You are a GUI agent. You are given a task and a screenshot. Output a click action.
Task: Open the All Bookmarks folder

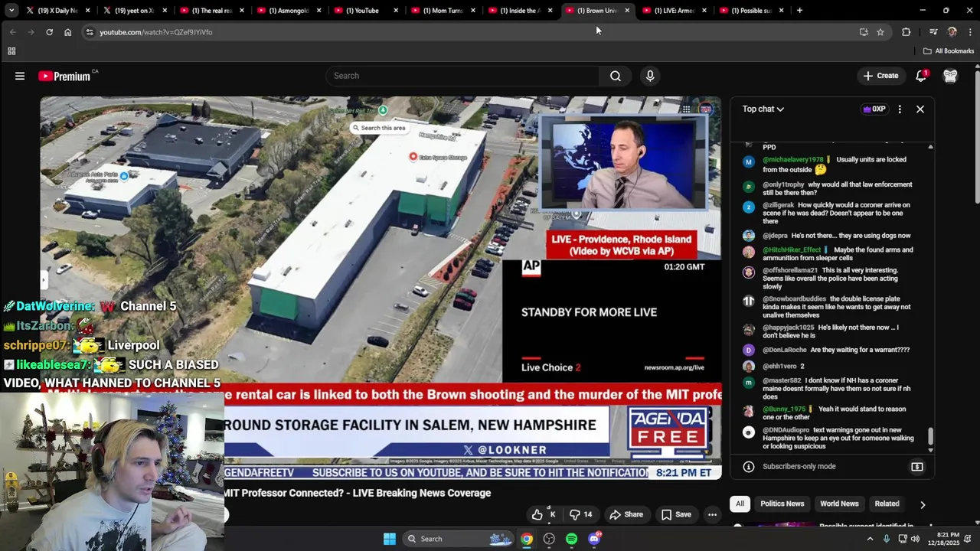949,51
